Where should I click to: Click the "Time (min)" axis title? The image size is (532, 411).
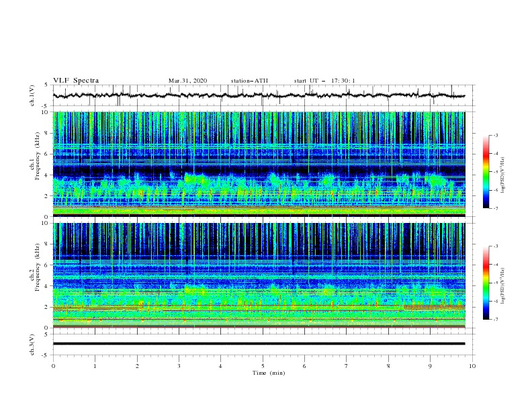point(269,373)
